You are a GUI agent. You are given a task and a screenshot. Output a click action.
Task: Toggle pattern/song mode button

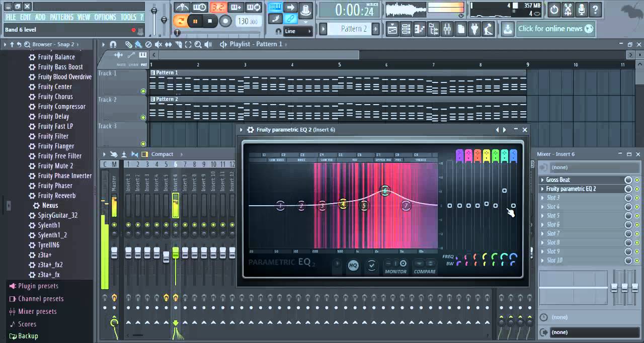click(181, 21)
